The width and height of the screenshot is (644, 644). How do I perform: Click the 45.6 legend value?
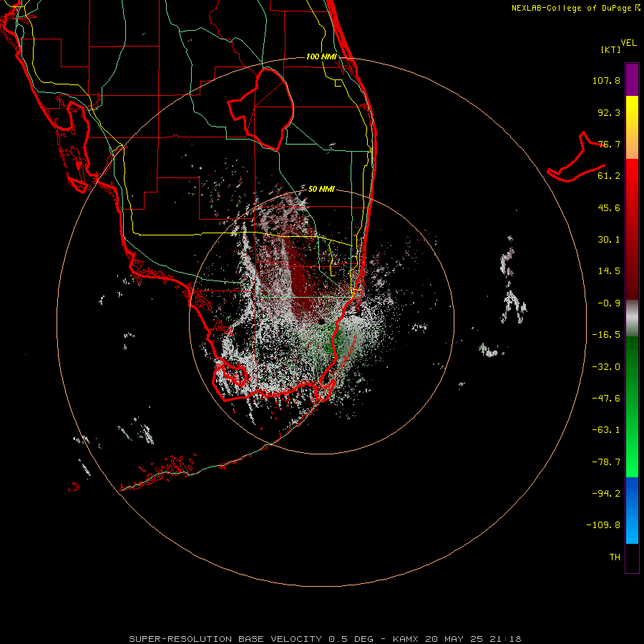[609, 208]
